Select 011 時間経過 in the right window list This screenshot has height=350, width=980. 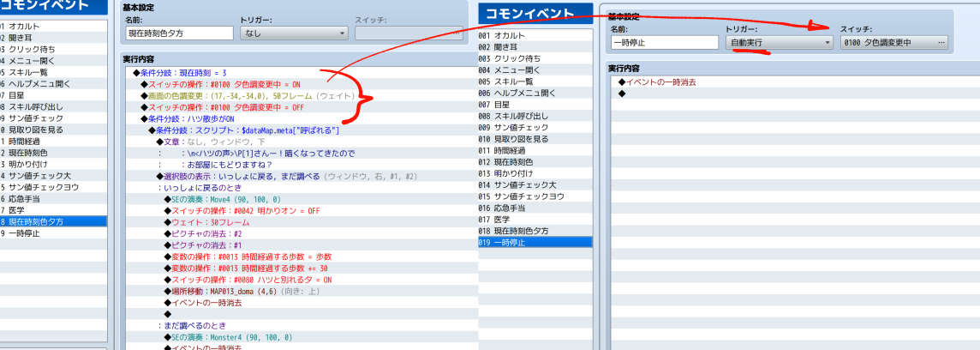[x=535, y=150]
